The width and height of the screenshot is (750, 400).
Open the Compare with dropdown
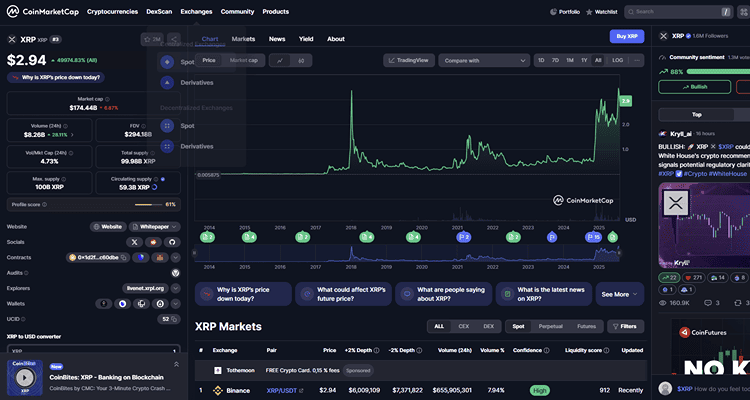point(484,60)
